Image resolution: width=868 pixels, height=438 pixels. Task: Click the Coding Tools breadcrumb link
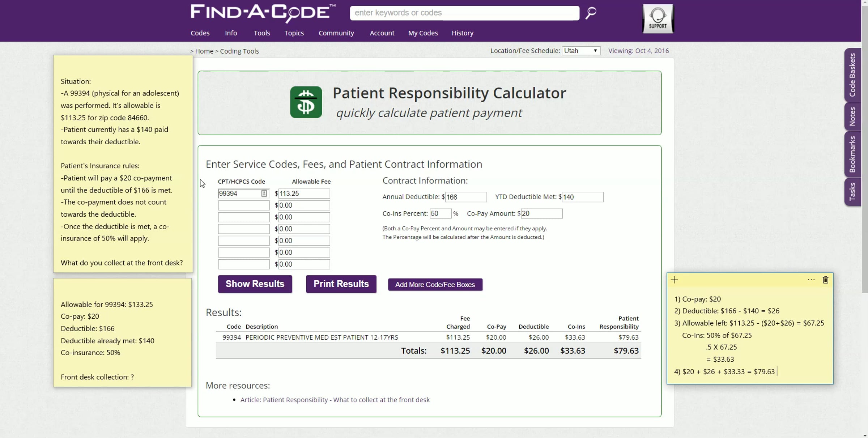click(239, 51)
